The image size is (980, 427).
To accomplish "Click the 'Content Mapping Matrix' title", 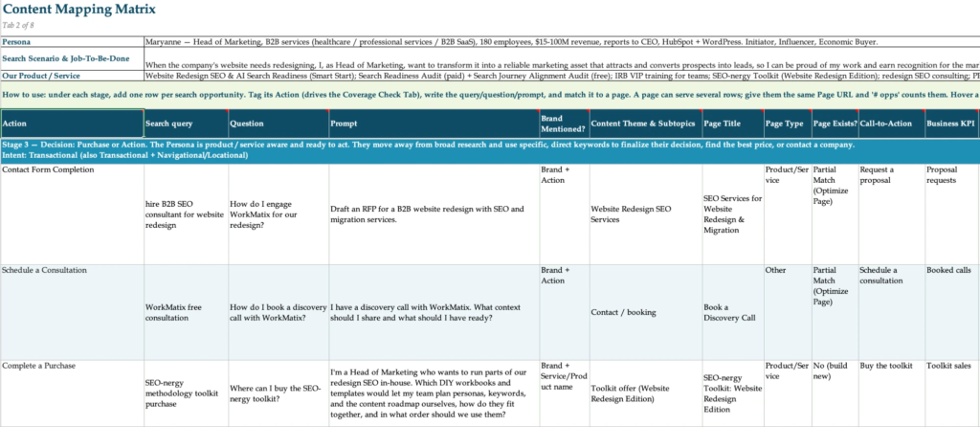I will point(78,10).
